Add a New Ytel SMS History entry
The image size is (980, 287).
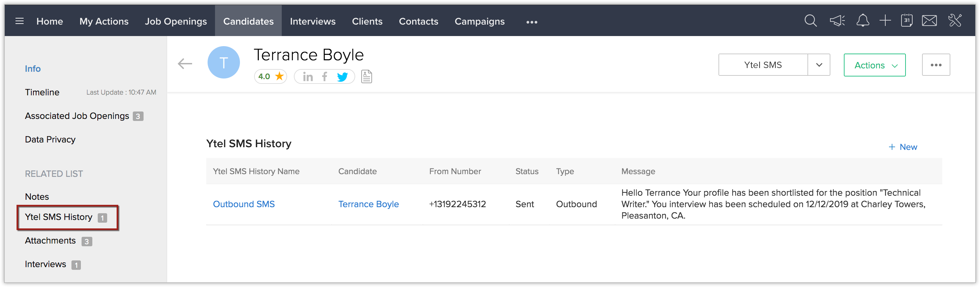tap(903, 147)
